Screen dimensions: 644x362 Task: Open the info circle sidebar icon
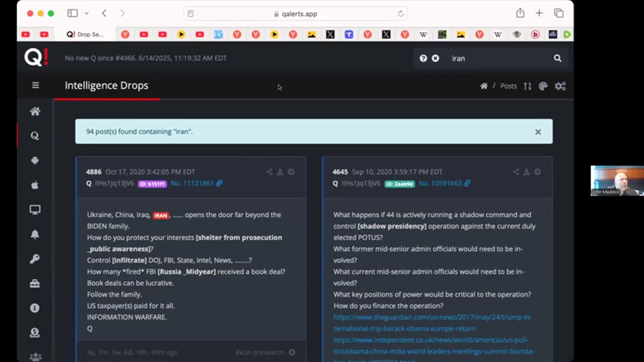(x=35, y=308)
